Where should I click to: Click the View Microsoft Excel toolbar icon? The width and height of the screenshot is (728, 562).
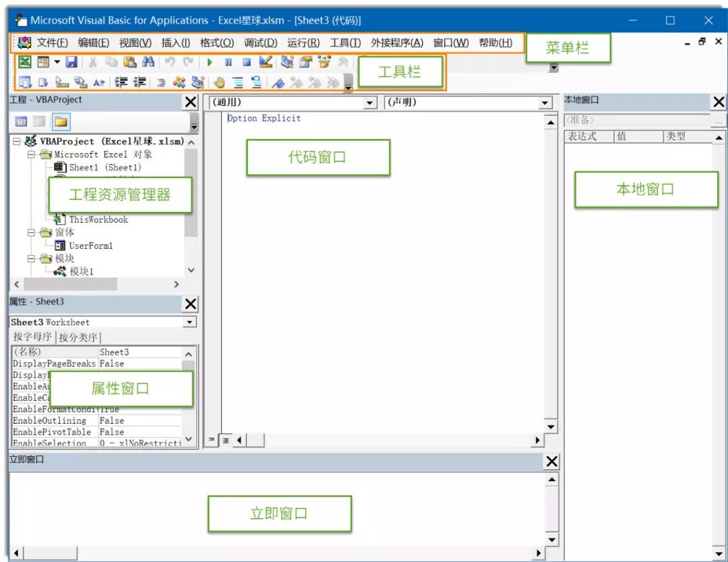pos(25,62)
